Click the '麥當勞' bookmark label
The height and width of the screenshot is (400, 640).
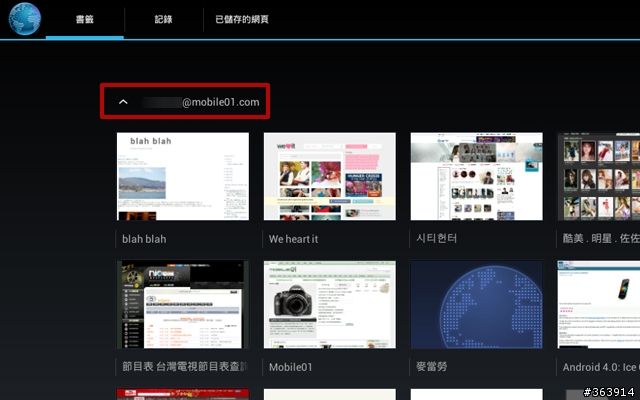pos(431,367)
